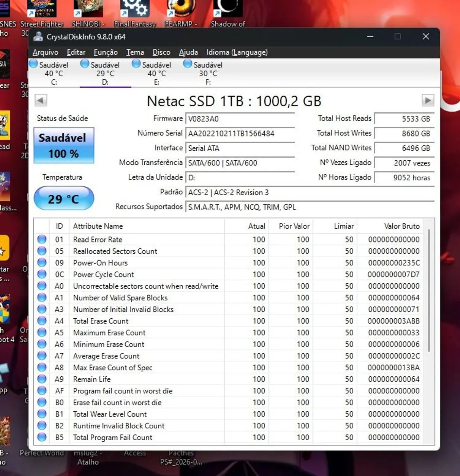Open the Editar menu
Viewport: 460px width, 476px height.
click(x=76, y=52)
